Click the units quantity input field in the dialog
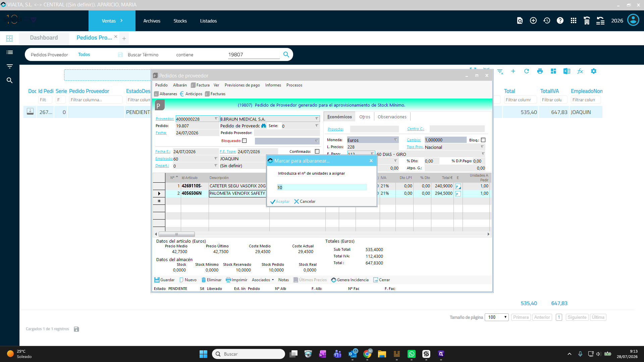 coord(322,187)
